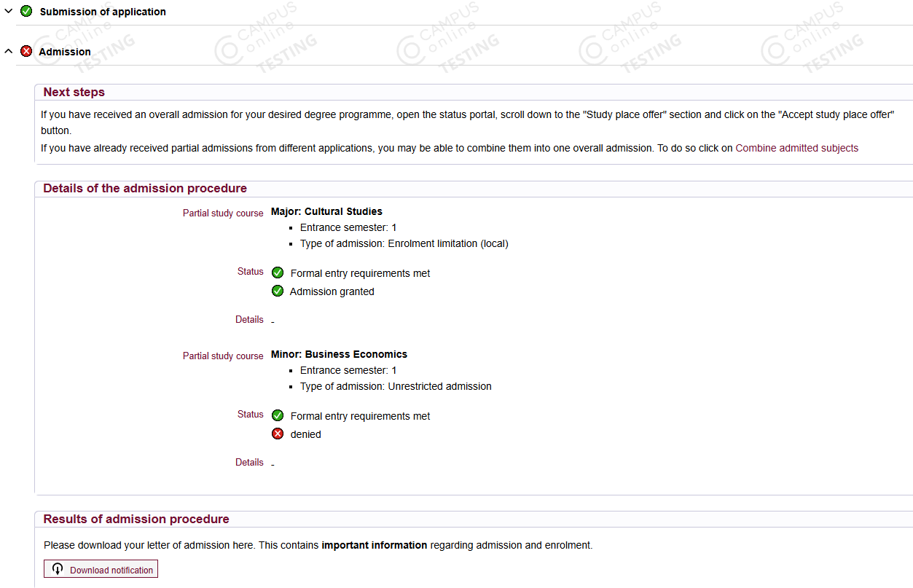Click the Results of admission procedure heading
Image resolution: width=913 pixels, height=588 pixels.
point(136,520)
